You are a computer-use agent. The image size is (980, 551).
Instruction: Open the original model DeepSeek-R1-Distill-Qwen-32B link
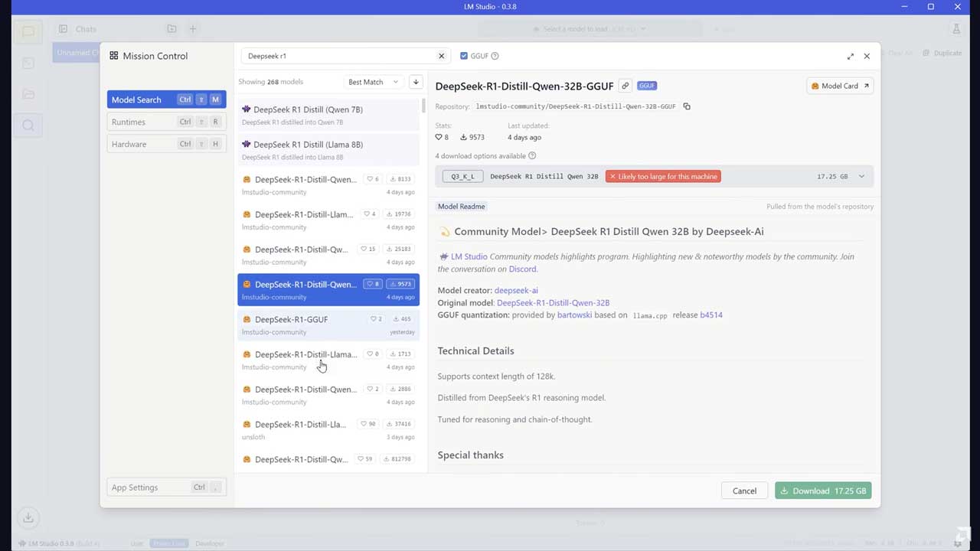[x=553, y=303]
